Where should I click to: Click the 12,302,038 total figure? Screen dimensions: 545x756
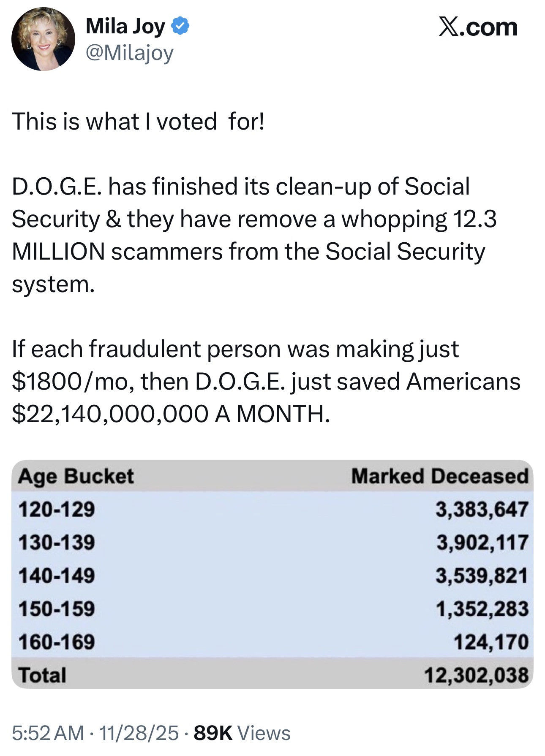(x=477, y=675)
